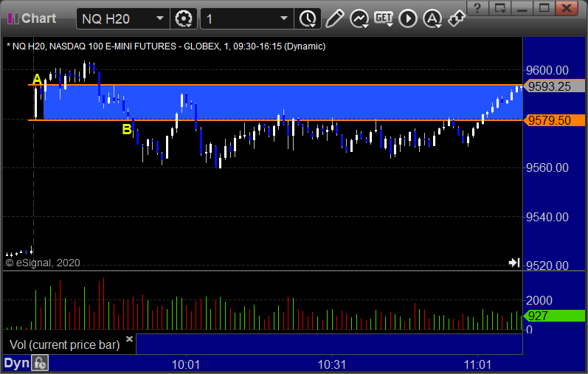Open the window options dropdown icon
Viewport: 588px width, 374px height.
[x=500, y=7]
